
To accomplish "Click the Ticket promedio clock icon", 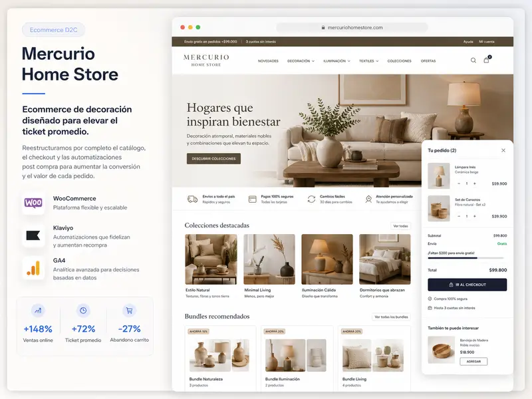I will (x=83, y=311).
